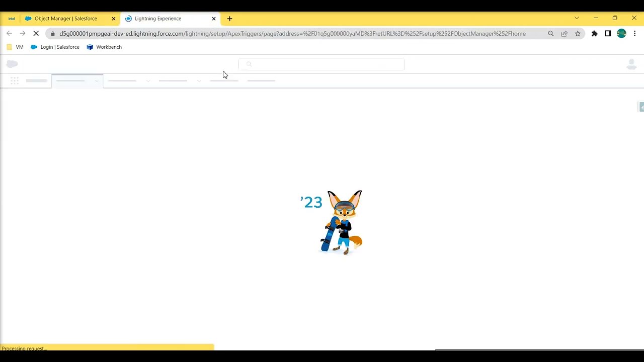644x362 pixels.
Task: Open the Chrome profile avatar
Action: click(621, 34)
